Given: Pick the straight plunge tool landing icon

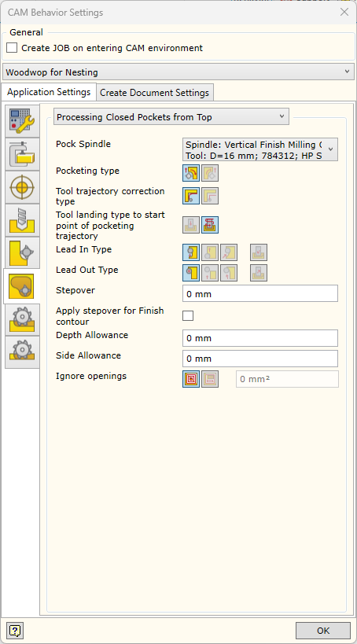Looking at the screenshot, I should [x=191, y=225].
